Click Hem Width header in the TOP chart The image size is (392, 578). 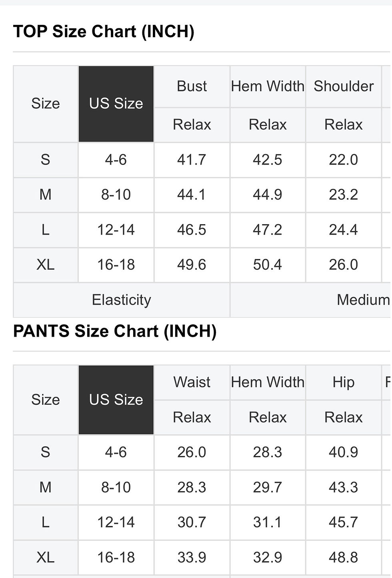(x=268, y=86)
